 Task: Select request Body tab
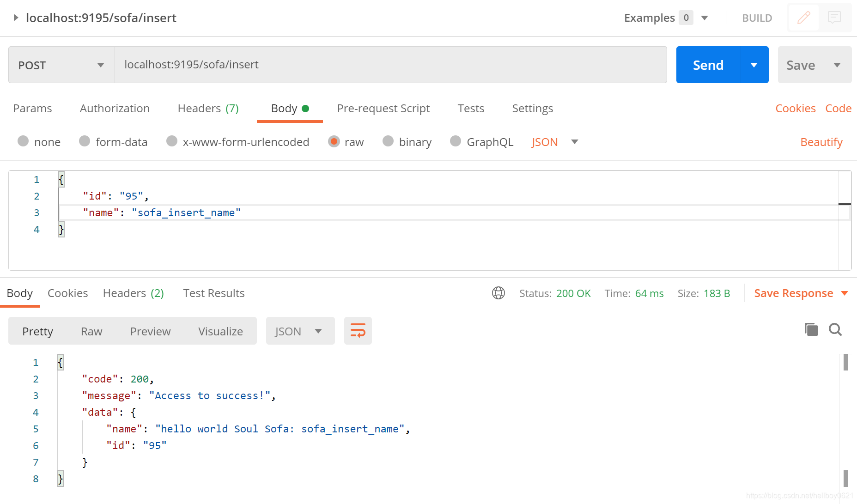(x=290, y=108)
